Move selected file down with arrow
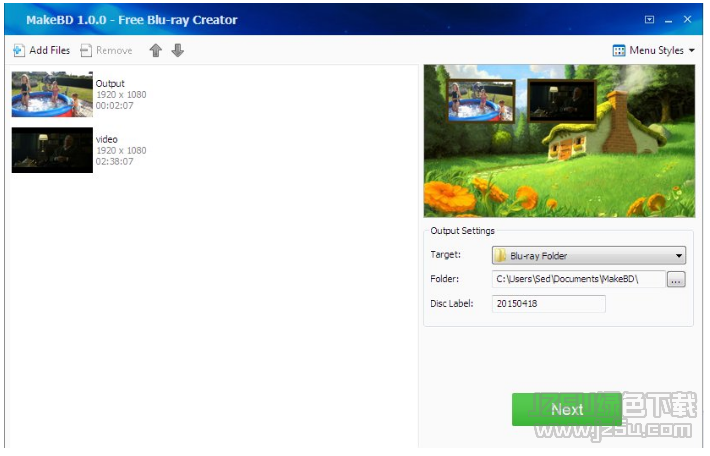The width and height of the screenshot is (710, 456). (x=178, y=50)
